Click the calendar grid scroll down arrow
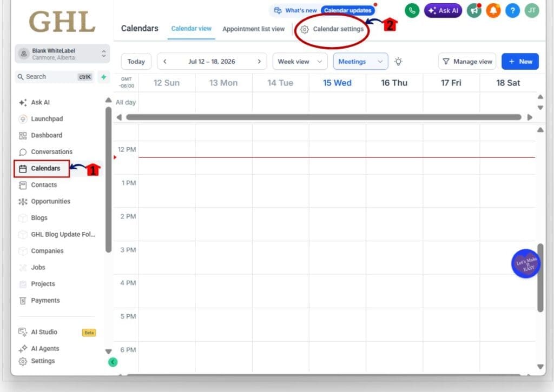 pos(540,367)
